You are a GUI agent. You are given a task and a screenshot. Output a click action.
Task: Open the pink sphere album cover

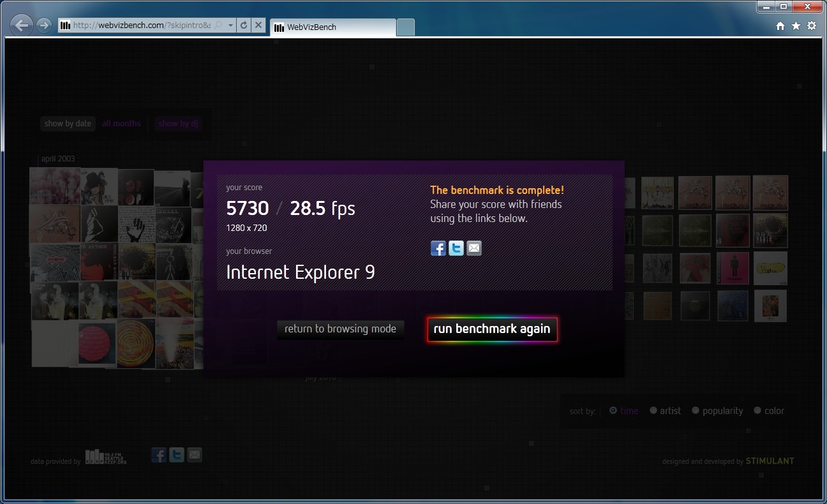98,343
